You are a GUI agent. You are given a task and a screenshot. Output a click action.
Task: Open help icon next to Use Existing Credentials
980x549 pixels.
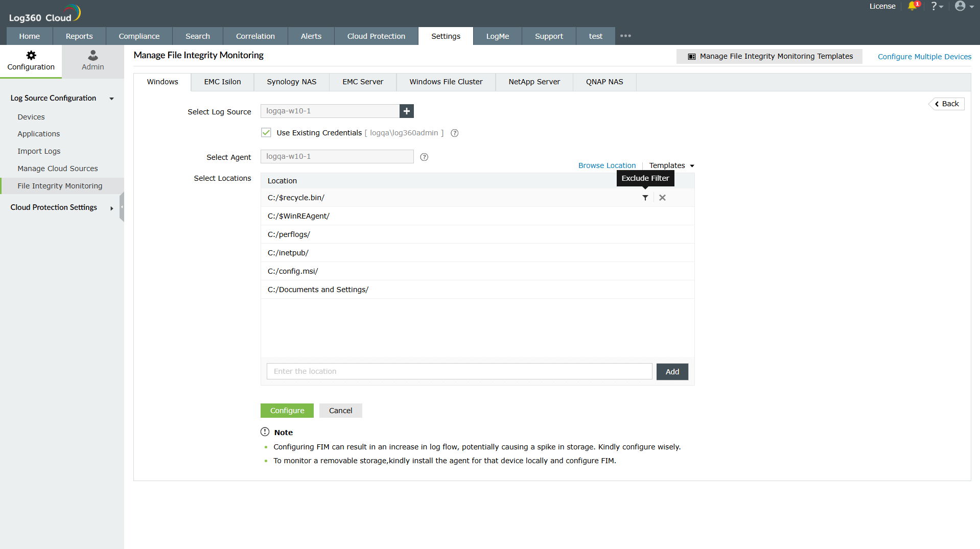454,133
